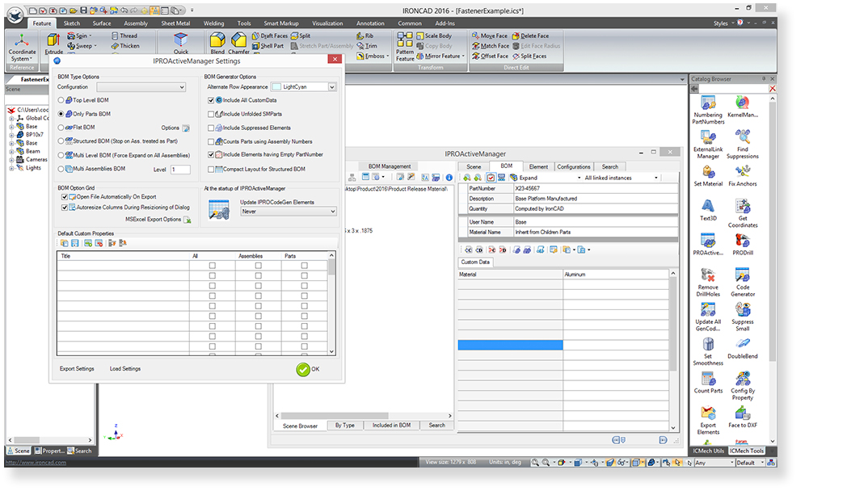Select the Top Level BOM radio button
868x495 pixels.
coord(61,100)
